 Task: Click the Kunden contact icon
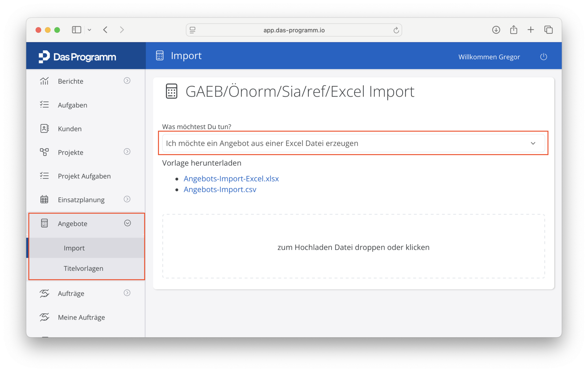[x=44, y=128]
